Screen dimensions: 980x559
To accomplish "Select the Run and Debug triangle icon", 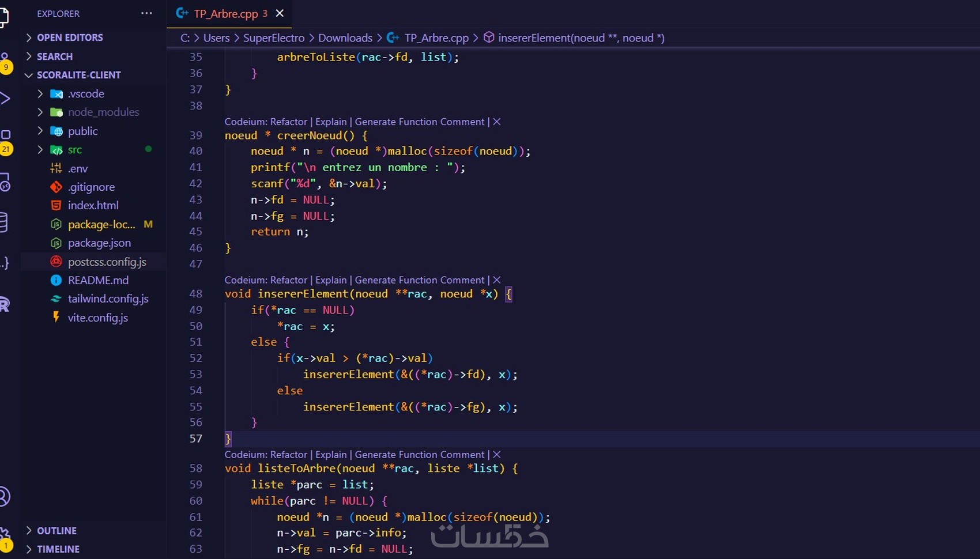I will point(6,98).
